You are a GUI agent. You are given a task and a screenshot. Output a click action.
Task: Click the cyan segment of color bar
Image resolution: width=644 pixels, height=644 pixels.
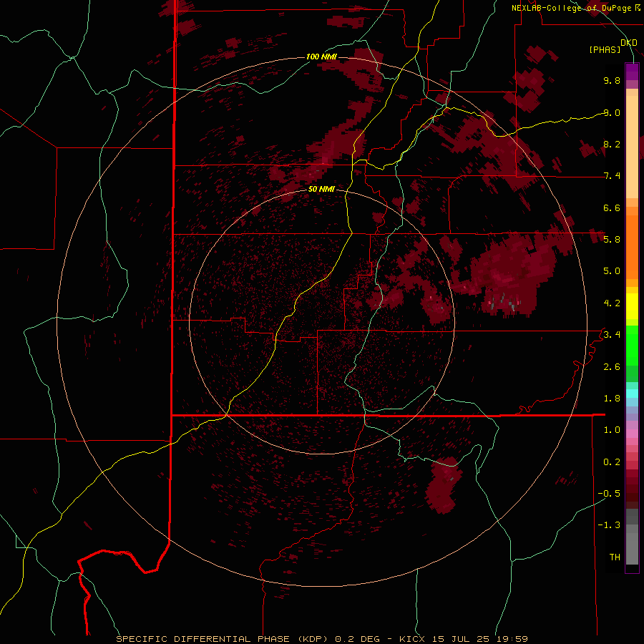[x=632, y=394]
